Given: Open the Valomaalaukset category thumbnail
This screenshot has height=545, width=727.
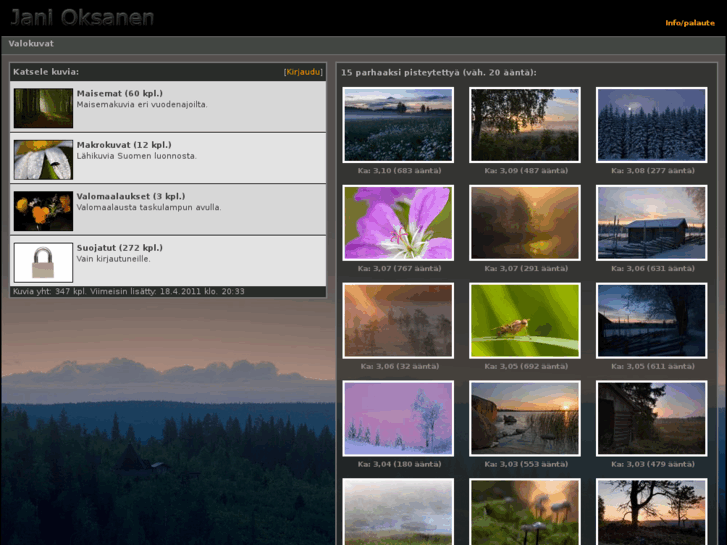Looking at the screenshot, I should [43, 211].
